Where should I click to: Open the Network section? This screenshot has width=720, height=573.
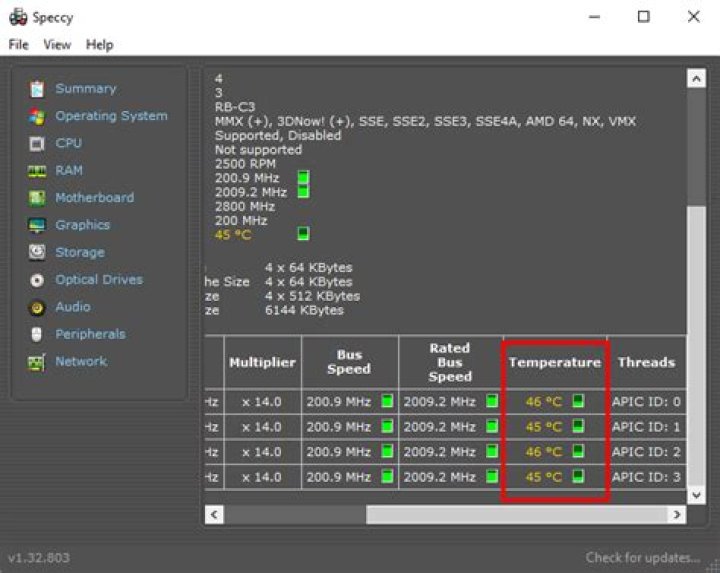[81, 361]
